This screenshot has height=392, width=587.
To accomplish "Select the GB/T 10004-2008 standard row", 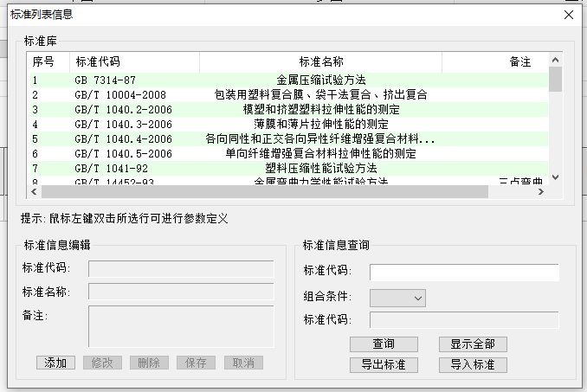I will click(x=286, y=95).
